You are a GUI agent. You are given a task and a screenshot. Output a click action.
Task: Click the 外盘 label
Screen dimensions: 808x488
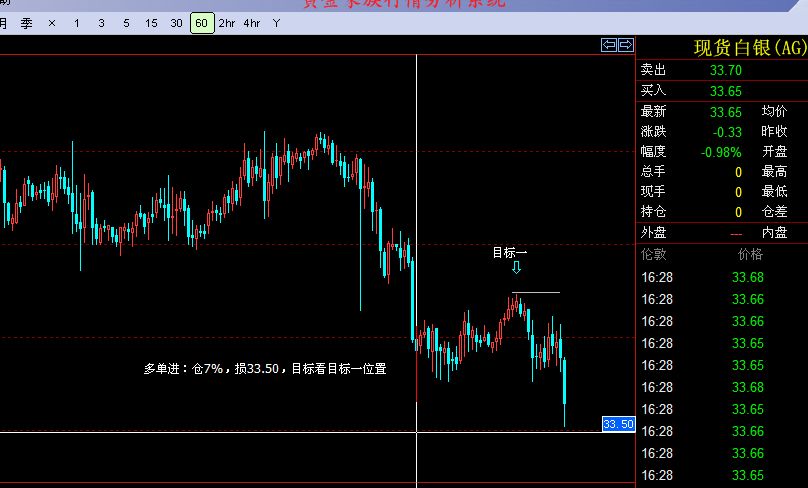pyautogui.click(x=653, y=232)
